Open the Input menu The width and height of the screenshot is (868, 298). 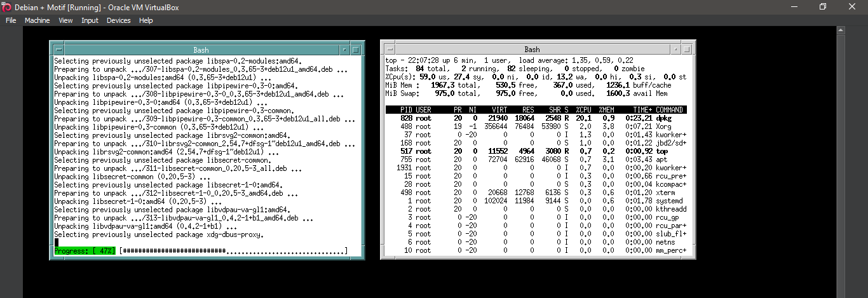[90, 20]
